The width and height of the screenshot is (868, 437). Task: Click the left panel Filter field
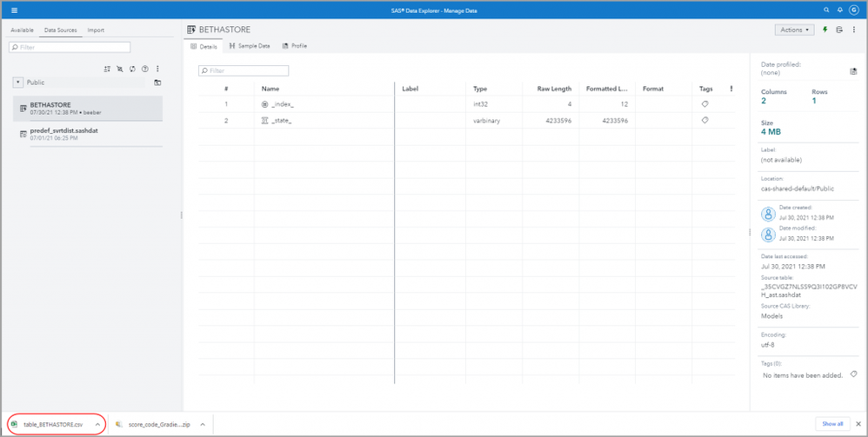tap(70, 48)
